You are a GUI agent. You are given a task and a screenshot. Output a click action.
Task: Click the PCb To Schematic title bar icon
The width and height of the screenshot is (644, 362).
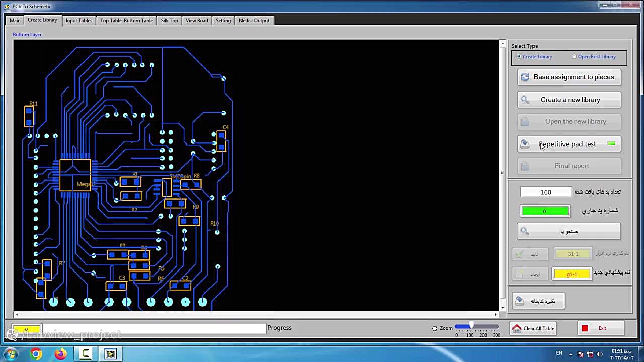pyautogui.click(x=7, y=7)
